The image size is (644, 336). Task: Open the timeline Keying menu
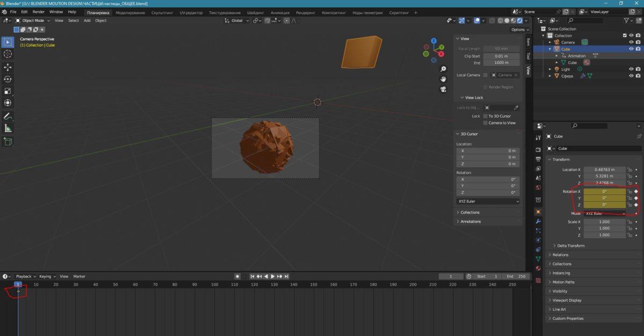click(x=47, y=276)
